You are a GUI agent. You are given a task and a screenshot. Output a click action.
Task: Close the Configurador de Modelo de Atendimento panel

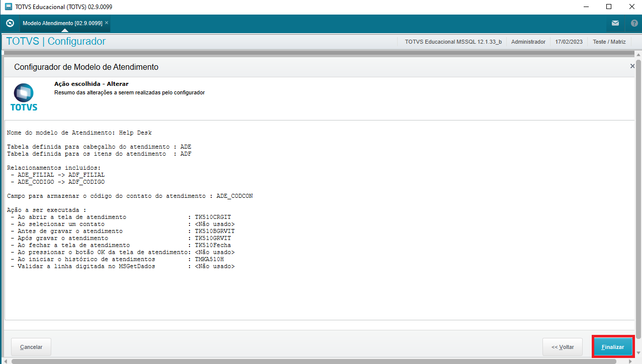click(x=632, y=66)
